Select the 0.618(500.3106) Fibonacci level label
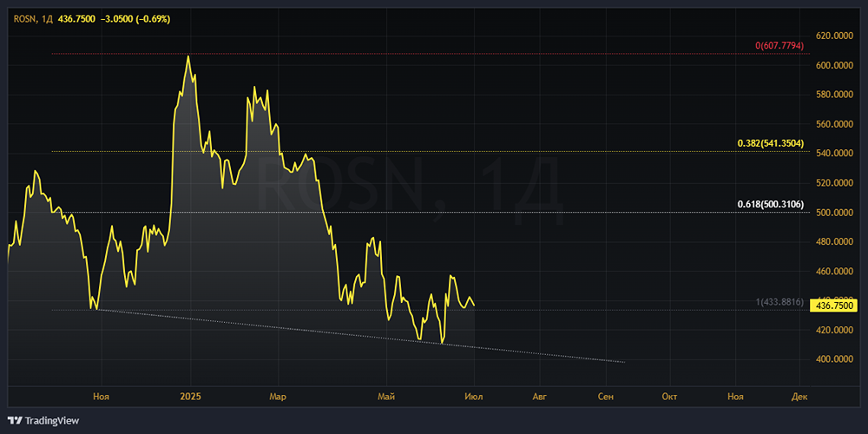Viewport: 868px width, 434px height. (771, 204)
